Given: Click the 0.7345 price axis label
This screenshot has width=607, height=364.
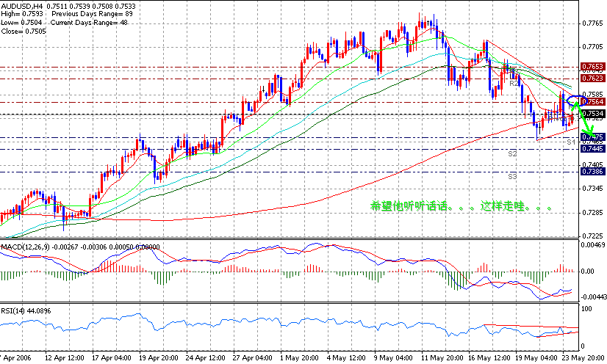Looking at the screenshot, I should click(592, 189).
